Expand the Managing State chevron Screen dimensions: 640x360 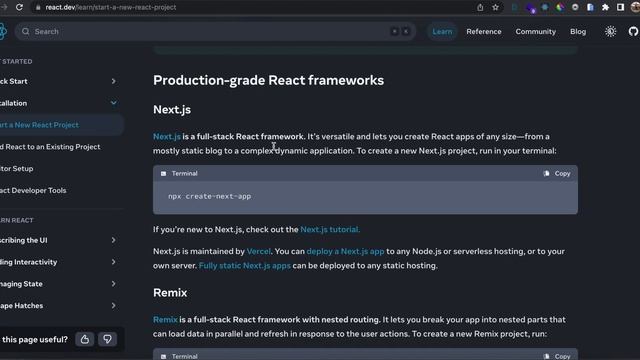[113, 284]
